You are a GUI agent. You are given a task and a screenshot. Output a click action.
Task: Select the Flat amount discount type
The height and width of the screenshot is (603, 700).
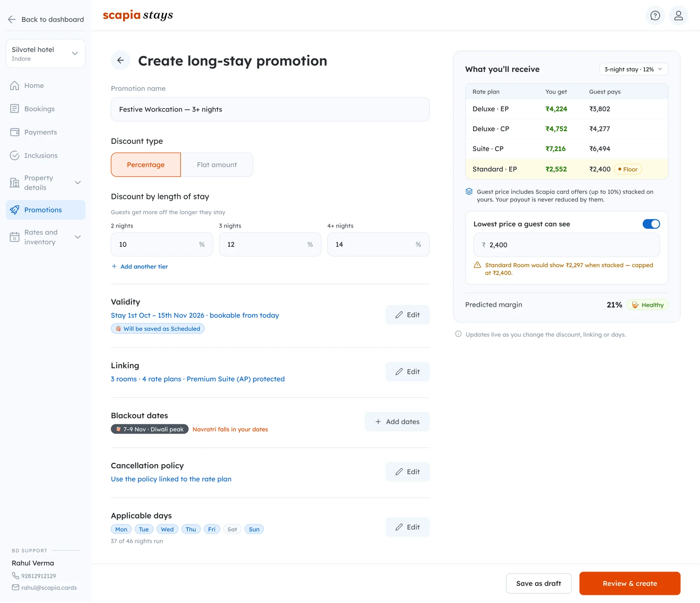tap(217, 165)
